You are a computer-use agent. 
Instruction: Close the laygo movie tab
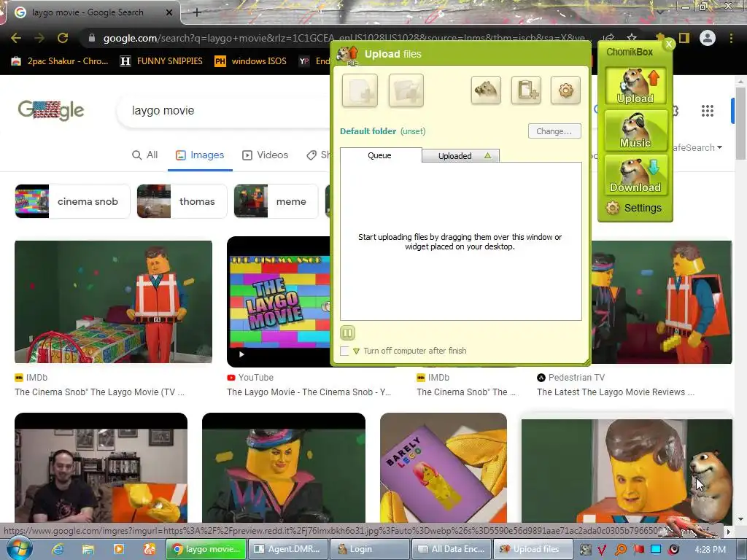point(169,12)
